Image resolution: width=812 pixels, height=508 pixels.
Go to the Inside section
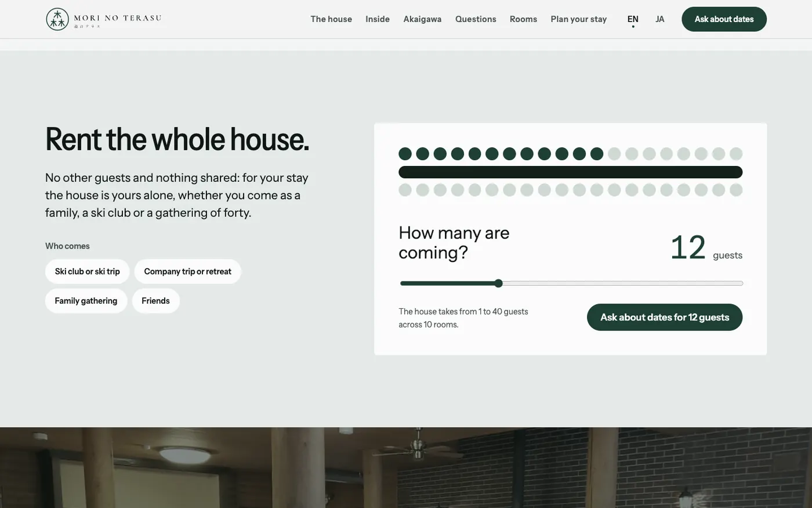[x=378, y=19]
